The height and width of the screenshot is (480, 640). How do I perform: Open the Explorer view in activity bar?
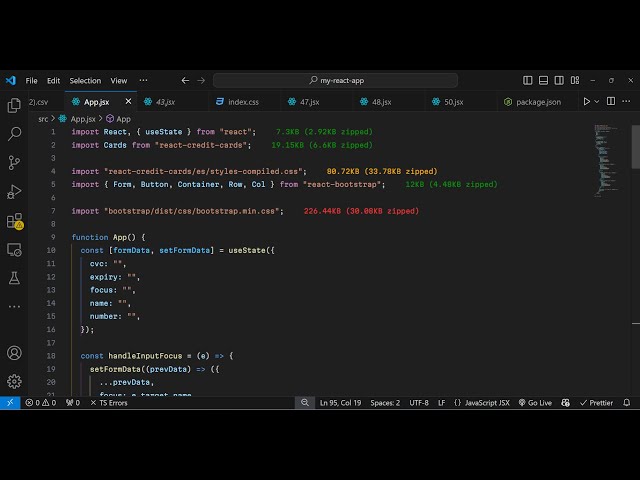coord(14,105)
